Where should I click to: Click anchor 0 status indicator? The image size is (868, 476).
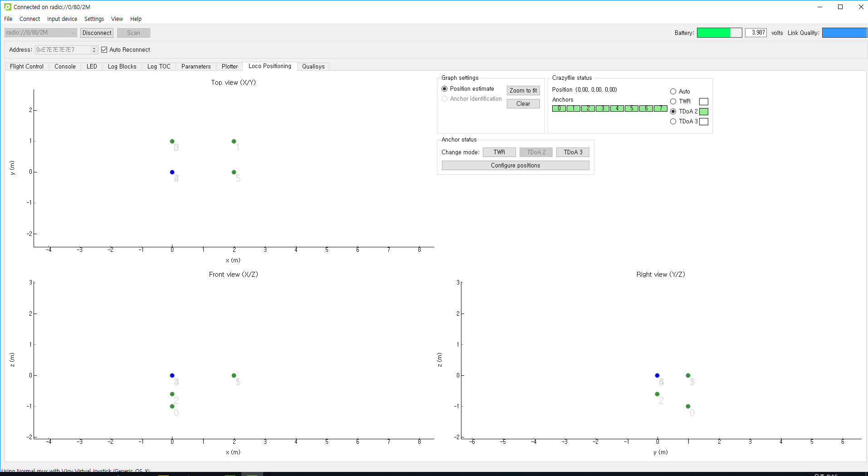click(x=559, y=108)
